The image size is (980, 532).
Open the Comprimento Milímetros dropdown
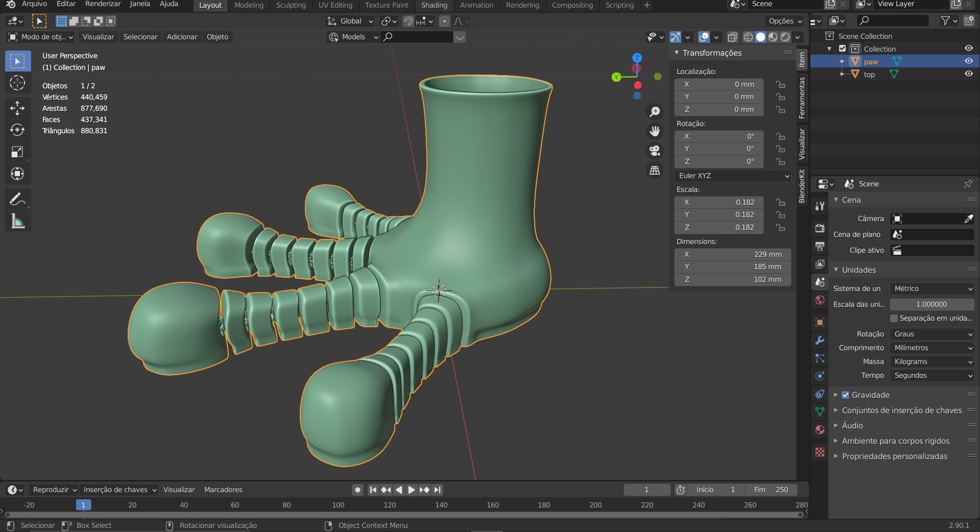(x=932, y=348)
